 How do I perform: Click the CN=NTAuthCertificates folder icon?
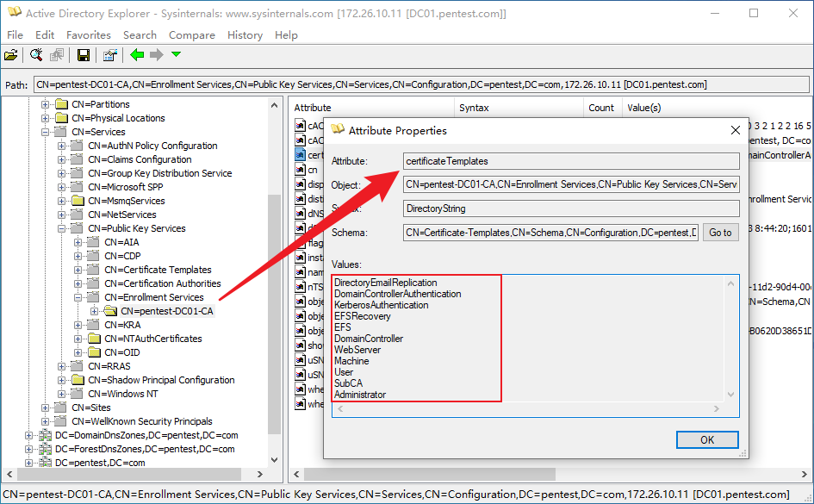click(93, 339)
